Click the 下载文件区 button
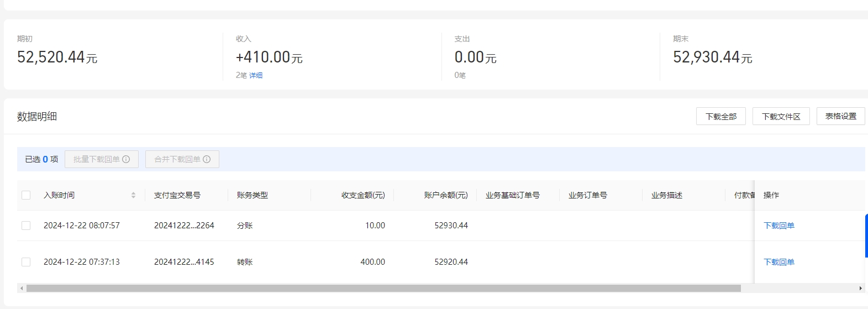Screen dimensions: 868x309 pos(781,116)
